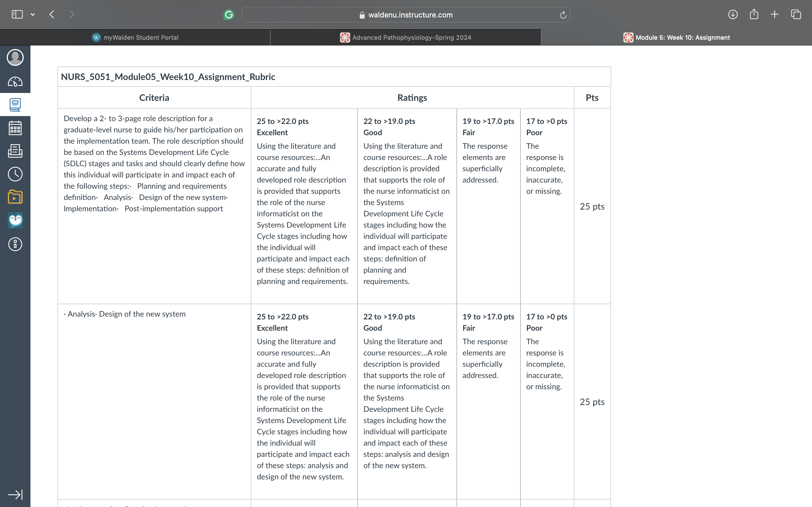Open the sidebar options dropdown chevron
This screenshot has height=507, width=812.
click(x=32, y=14)
